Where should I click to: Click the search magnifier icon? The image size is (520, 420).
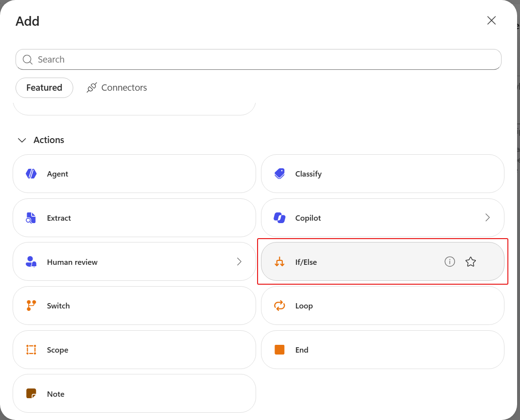pos(28,60)
